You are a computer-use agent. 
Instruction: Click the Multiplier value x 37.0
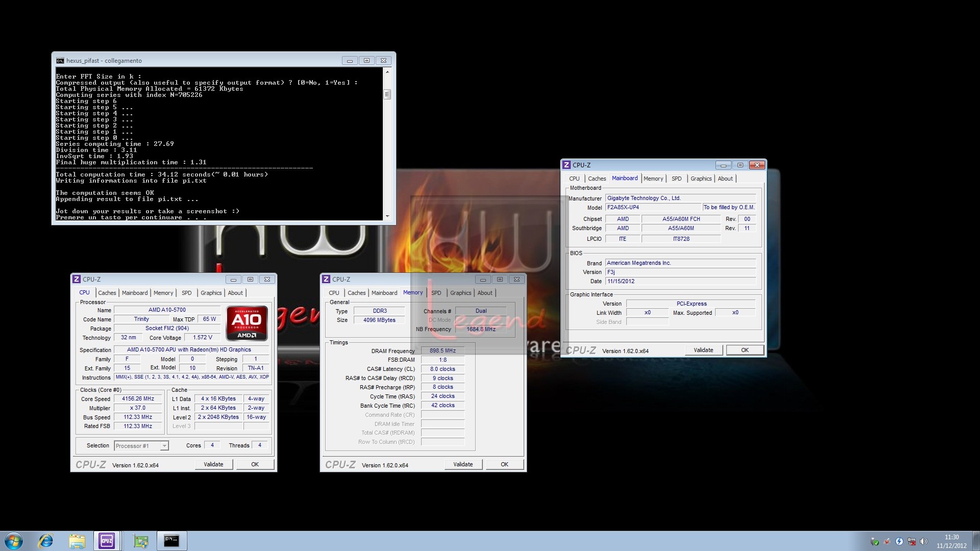click(x=138, y=408)
